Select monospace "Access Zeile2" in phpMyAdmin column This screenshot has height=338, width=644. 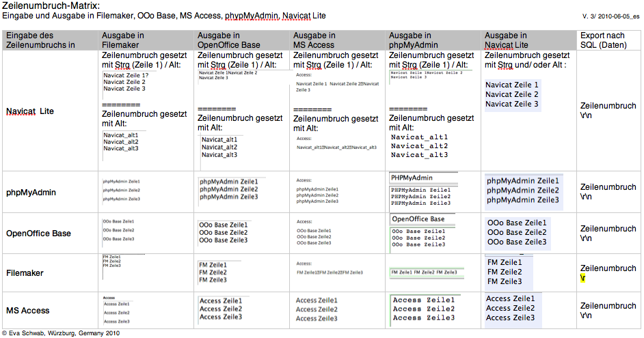423,309
